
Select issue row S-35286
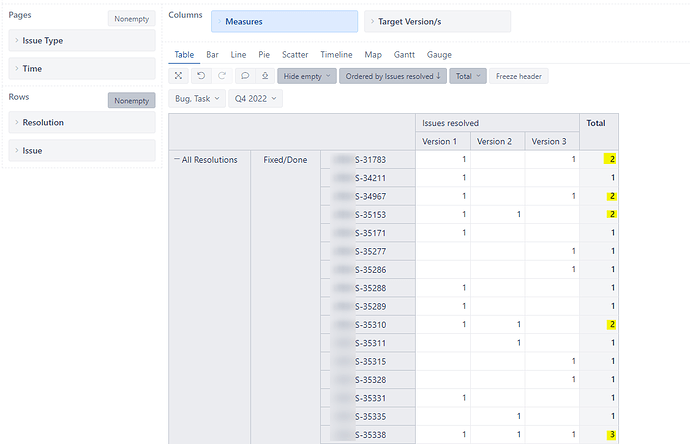[x=368, y=270]
